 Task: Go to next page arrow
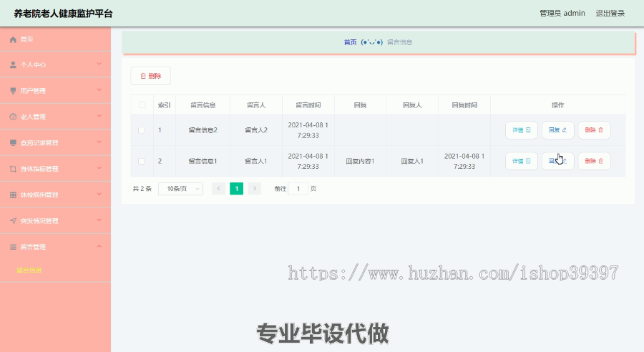pos(255,189)
